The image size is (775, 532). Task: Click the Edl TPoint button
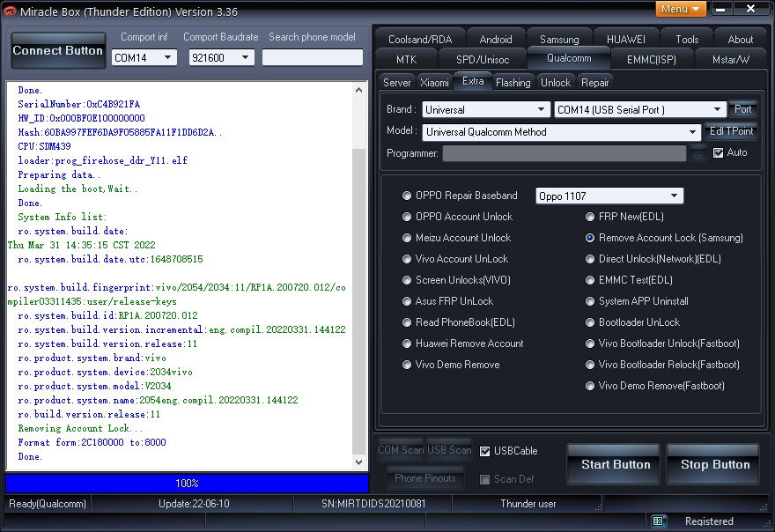[731, 131]
